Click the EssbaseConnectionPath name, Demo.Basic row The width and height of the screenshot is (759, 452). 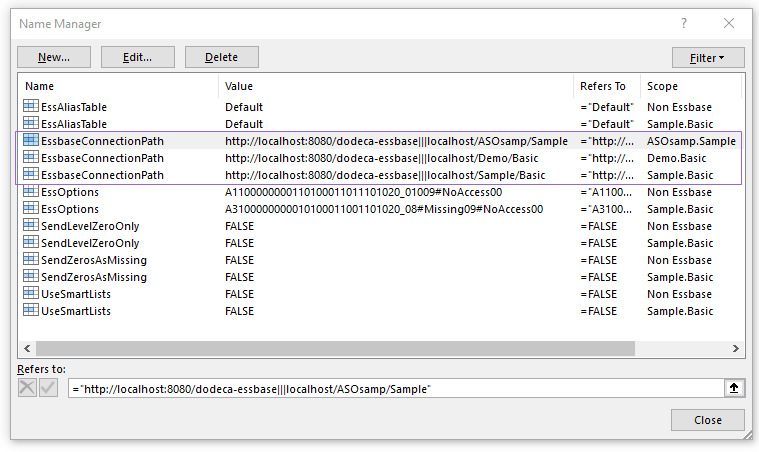click(102, 158)
